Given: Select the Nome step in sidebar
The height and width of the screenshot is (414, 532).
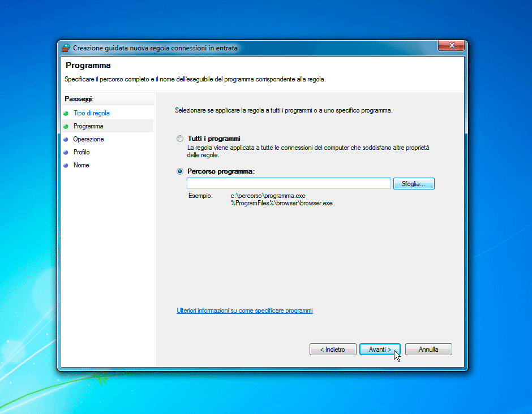Looking at the screenshot, I should coord(81,165).
